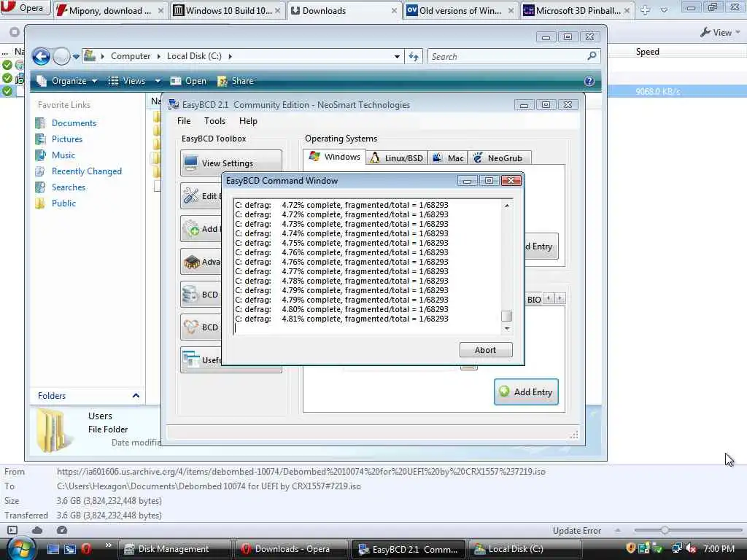Open the EasyBCD Tools menu
This screenshot has height=560, width=747.
(x=214, y=121)
